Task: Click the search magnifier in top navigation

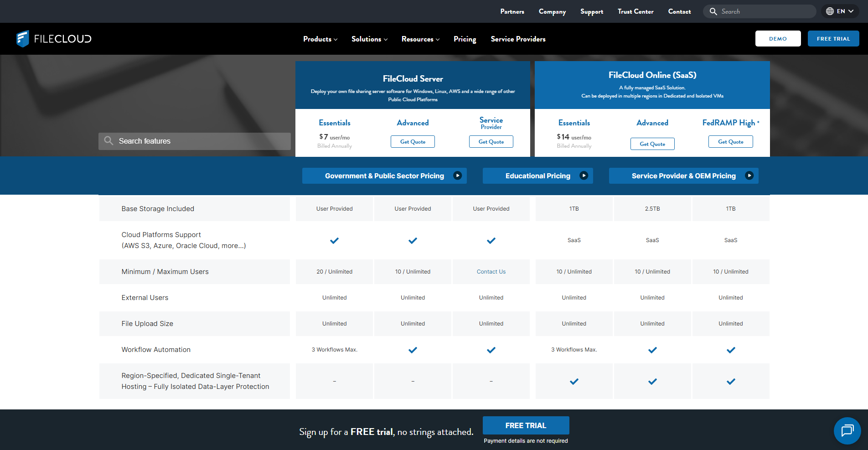Action: click(713, 11)
